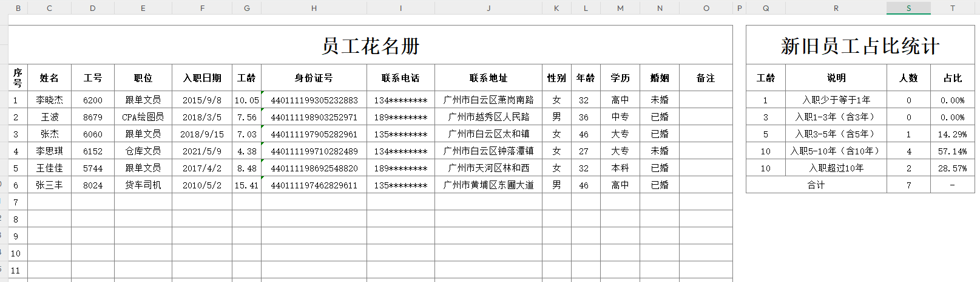The height and width of the screenshot is (282, 980).
Task: Click the 备注 header cell
Action: [706, 78]
